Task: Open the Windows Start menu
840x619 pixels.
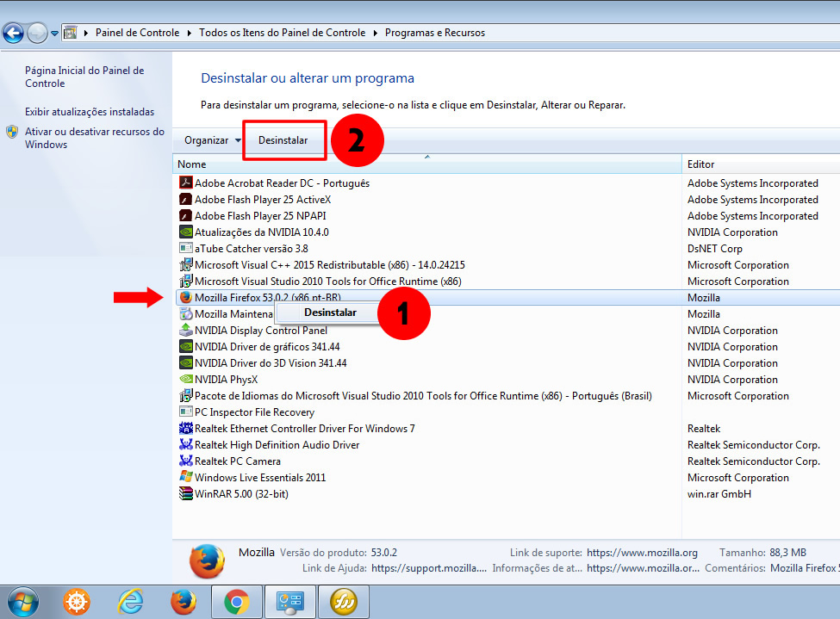Action: click(x=23, y=603)
